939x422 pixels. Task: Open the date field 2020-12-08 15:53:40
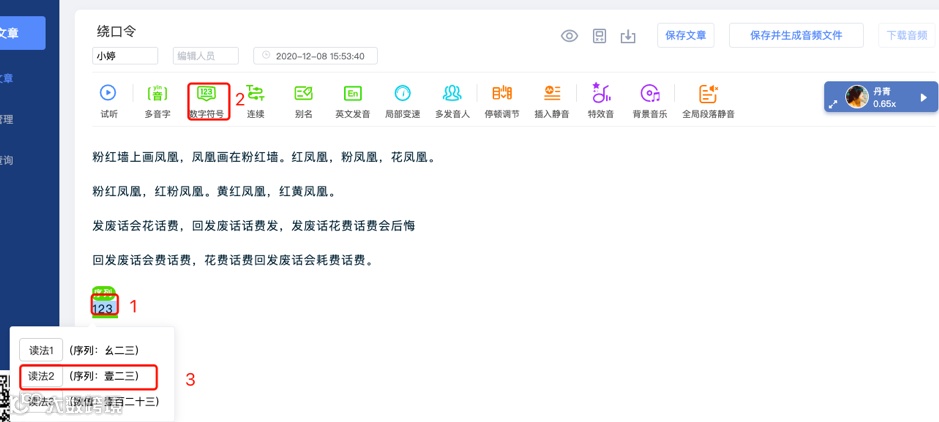pos(316,56)
